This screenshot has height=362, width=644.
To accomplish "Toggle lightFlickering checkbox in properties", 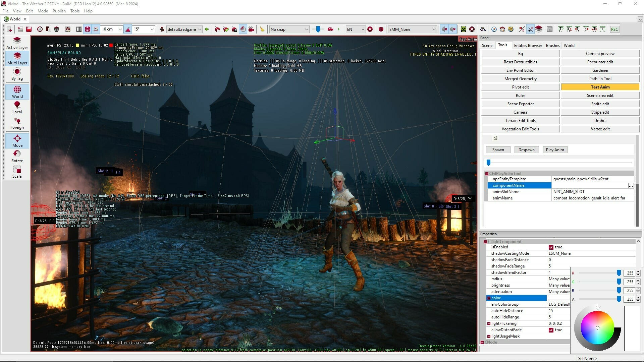I will 488,323.
